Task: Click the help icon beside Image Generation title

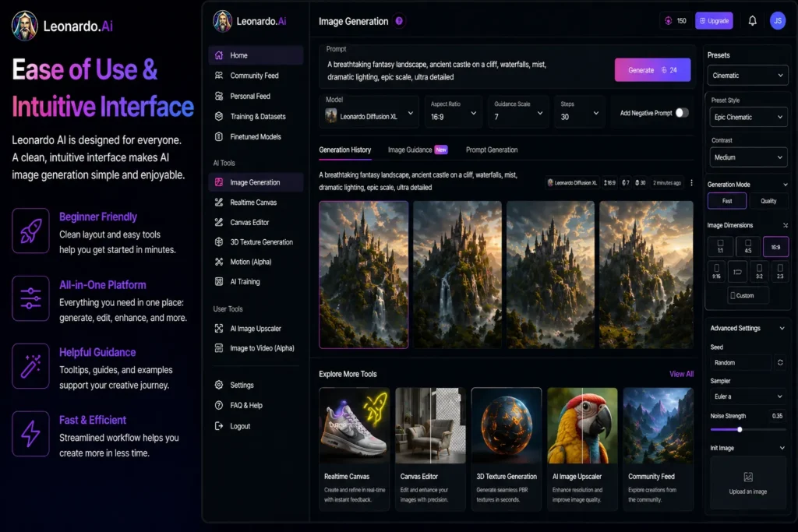Action: pos(399,21)
